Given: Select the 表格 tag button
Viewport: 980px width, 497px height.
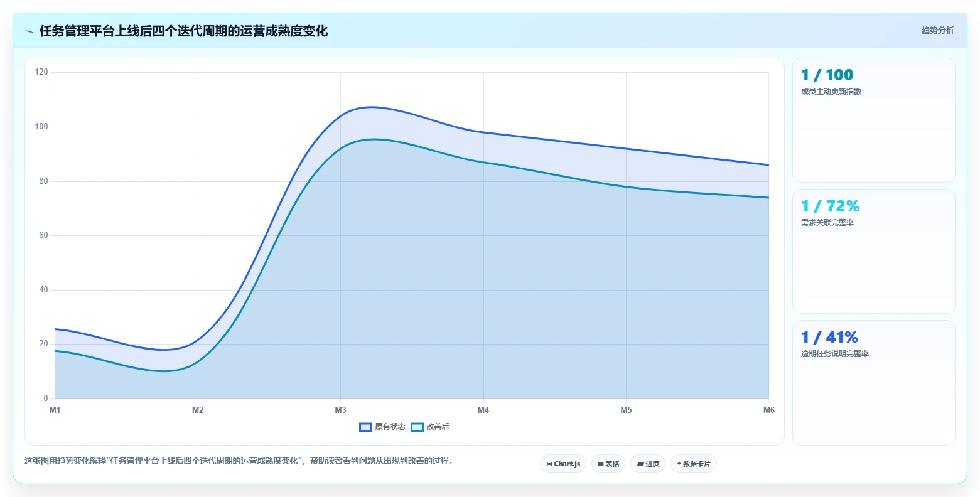Looking at the screenshot, I should pyautogui.click(x=608, y=464).
